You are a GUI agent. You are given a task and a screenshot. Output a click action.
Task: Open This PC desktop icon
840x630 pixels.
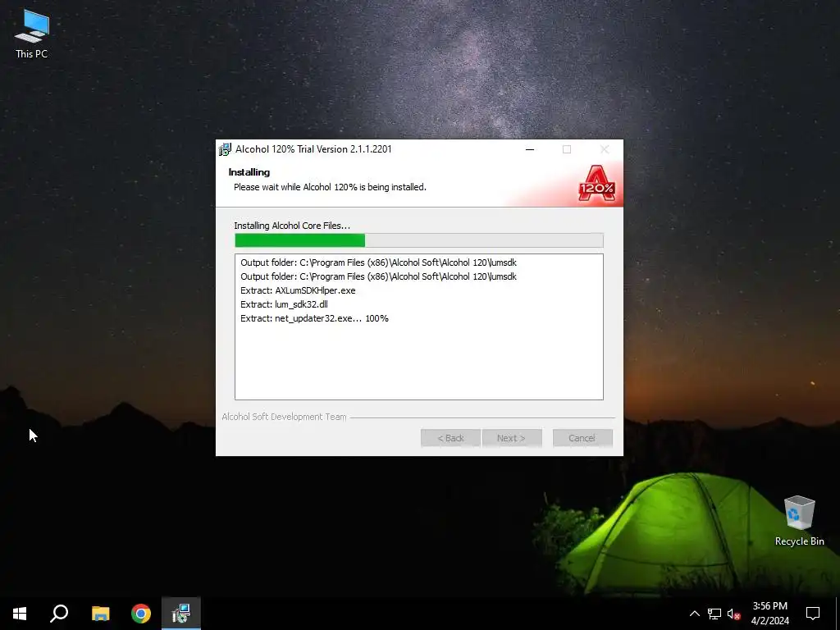(32, 34)
